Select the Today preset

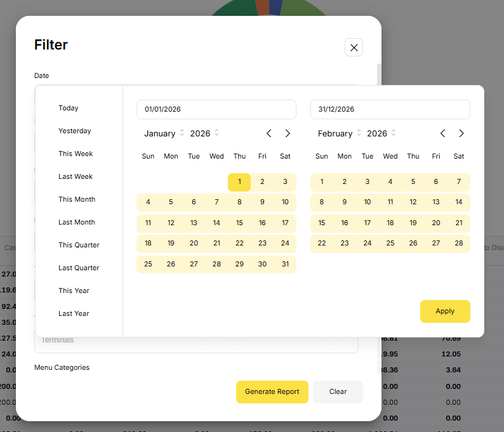69,108
